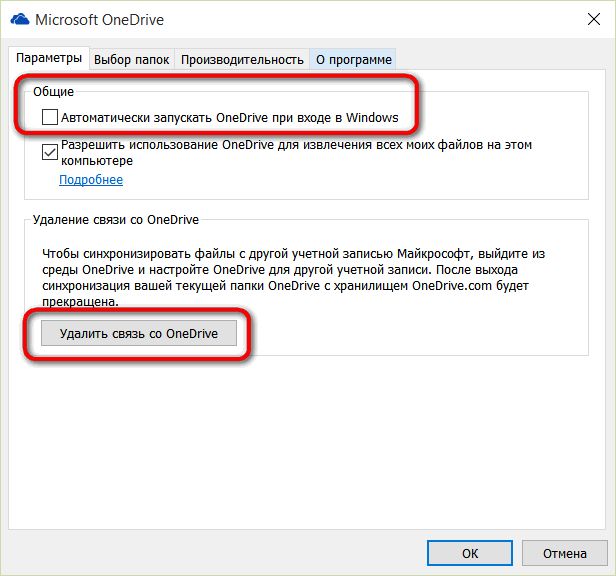Click the OneDrive cloud icon in title bar
This screenshot has width=616, height=576.
20,19
